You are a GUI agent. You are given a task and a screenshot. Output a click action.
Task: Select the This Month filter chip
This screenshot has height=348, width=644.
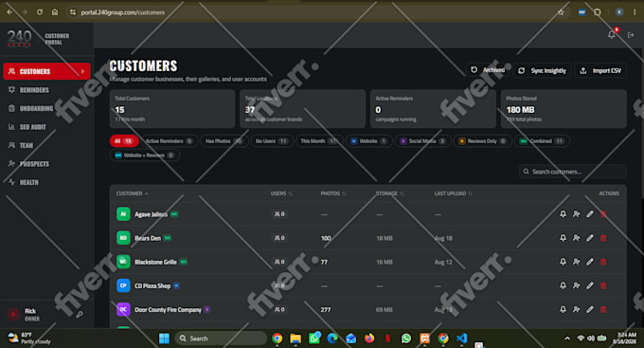click(x=319, y=141)
